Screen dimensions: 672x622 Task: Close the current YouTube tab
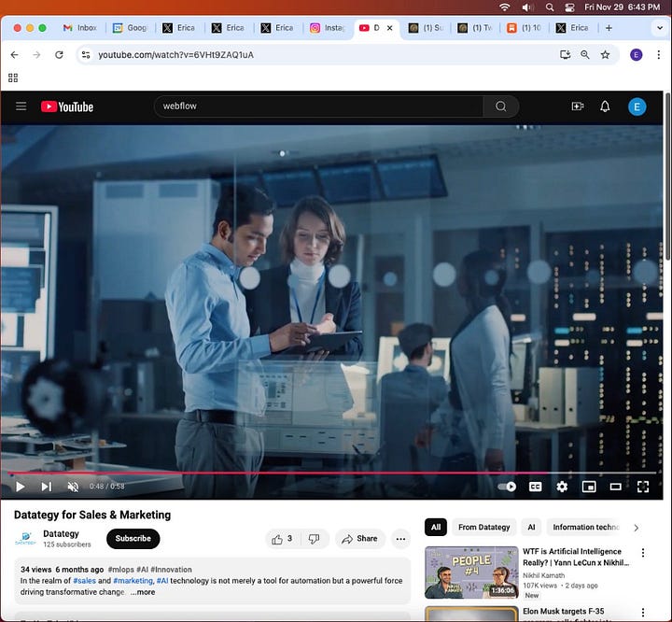click(389, 28)
